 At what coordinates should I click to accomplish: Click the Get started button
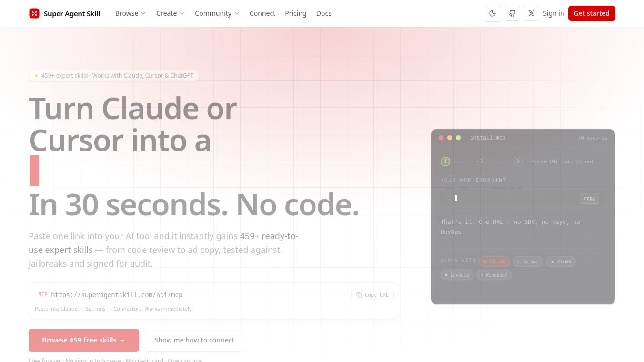592,13
